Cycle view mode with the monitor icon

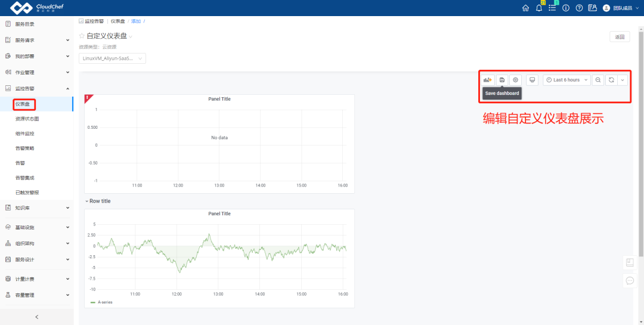pos(532,80)
